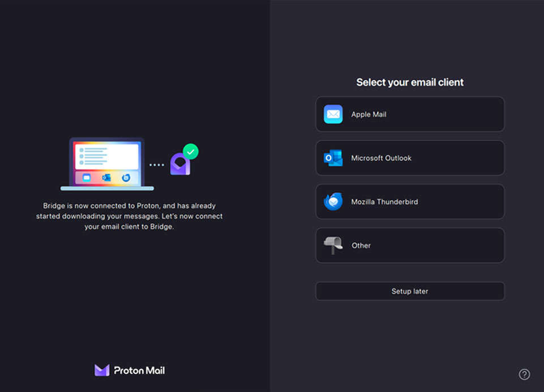Choose the Microsoft Outlook label
This screenshot has height=392, width=544.
(x=381, y=158)
